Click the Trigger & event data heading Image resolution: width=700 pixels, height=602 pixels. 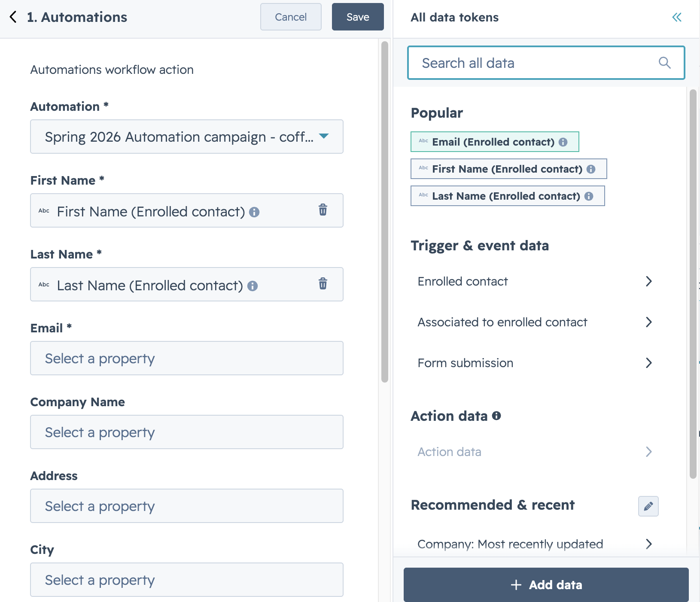pos(480,246)
